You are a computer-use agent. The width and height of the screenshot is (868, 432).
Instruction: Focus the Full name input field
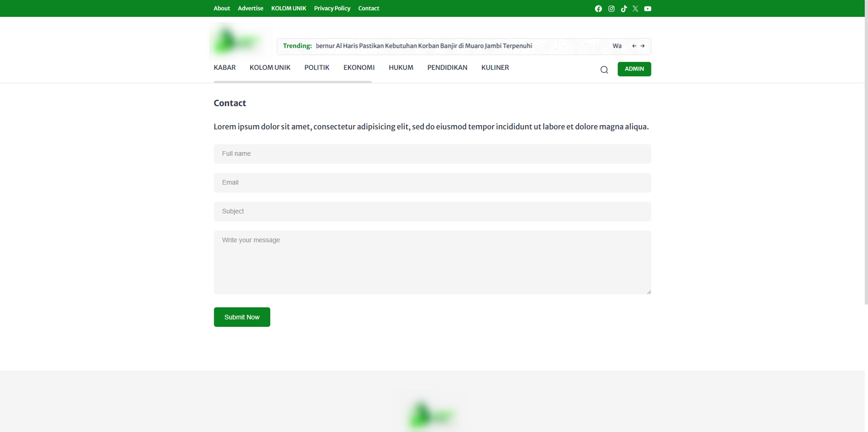[432, 154]
